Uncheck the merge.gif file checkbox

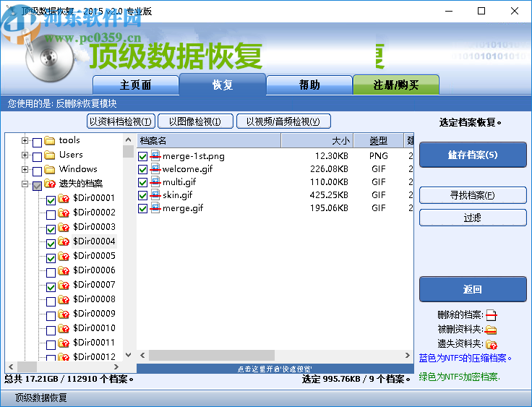142,208
